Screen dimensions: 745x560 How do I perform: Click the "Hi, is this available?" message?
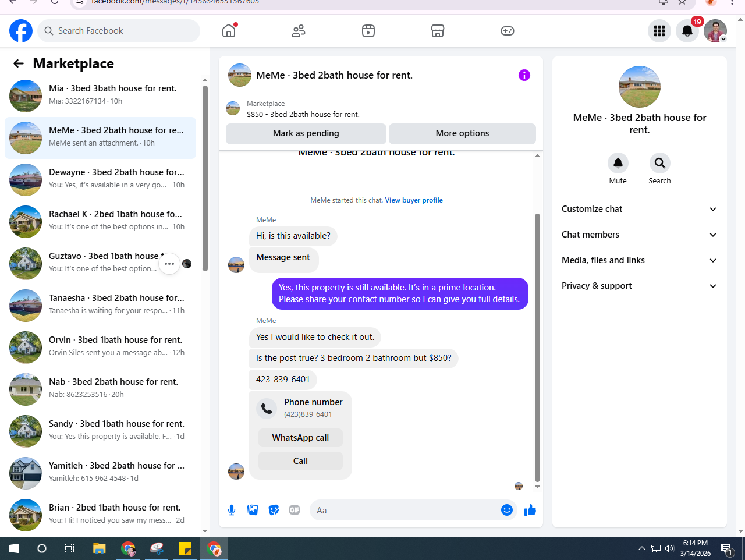click(293, 236)
